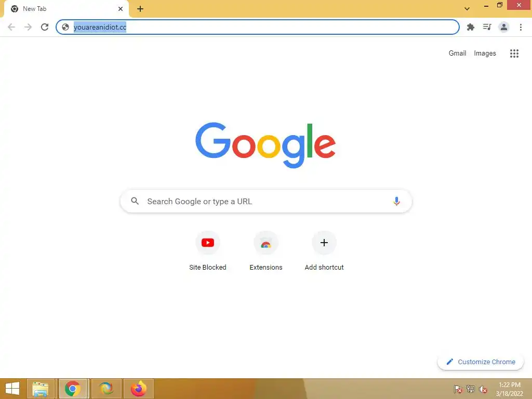Screen dimensions: 532x399
Task: Click the address bar URL field
Action: pos(258,27)
